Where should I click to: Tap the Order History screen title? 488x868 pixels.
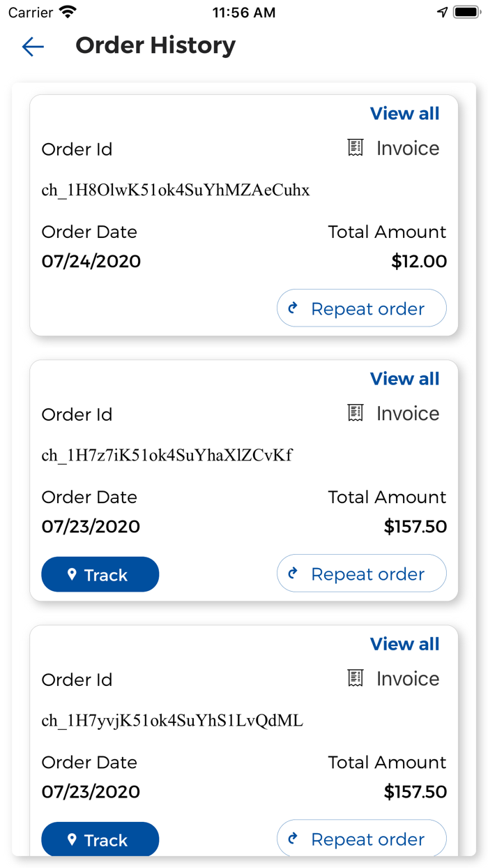(155, 45)
